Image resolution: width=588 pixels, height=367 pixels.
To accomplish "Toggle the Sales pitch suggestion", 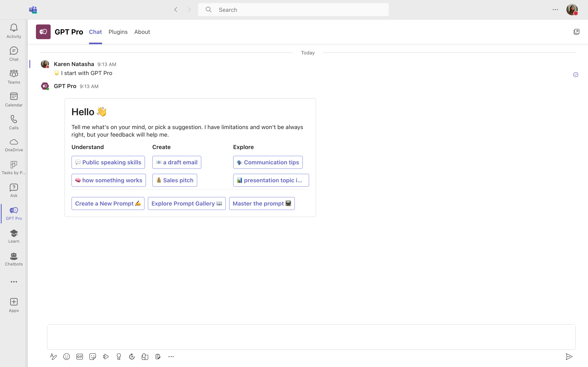I will pyautogui.click(x=175, y=180).
